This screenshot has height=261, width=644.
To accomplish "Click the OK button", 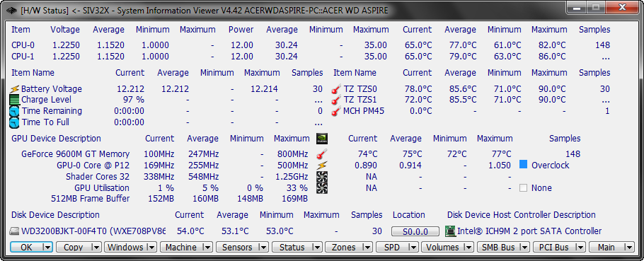I will 32,247.
